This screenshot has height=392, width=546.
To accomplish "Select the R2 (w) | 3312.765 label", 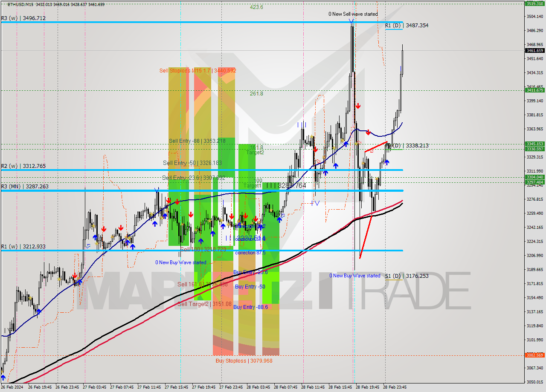I will click(23, 166).
